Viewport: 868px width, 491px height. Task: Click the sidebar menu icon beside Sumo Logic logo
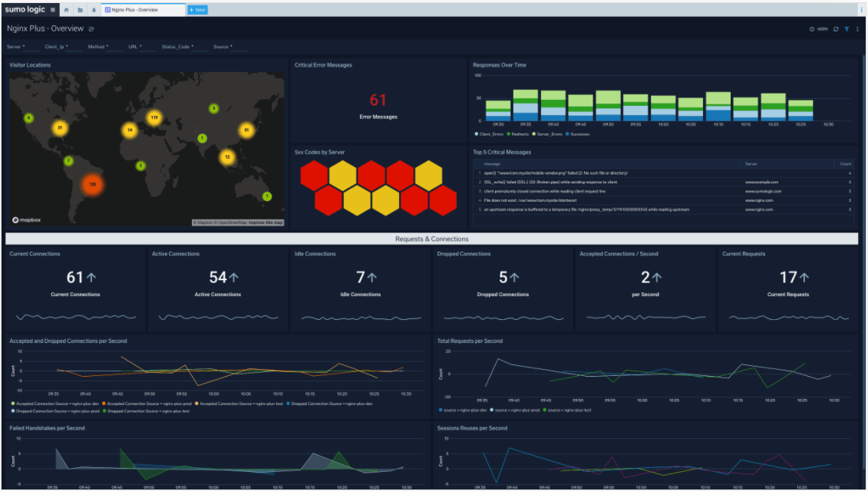tap(53, 9)
